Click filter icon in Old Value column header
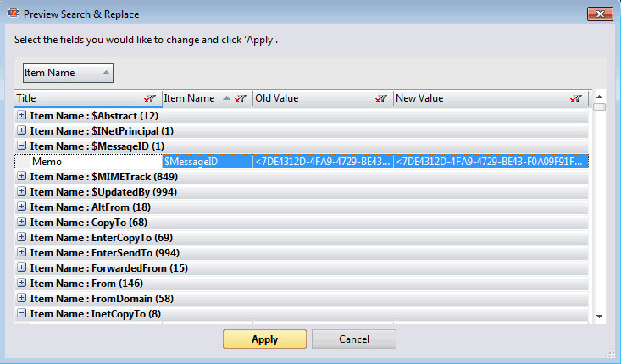Viewport: 621px width, 364px height. pos(381,99)
